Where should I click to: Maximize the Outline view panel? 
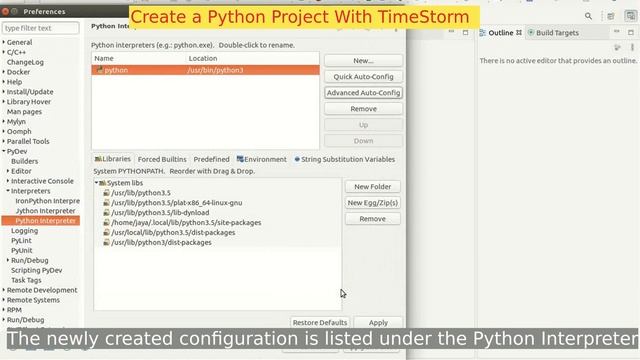[631, 32]
